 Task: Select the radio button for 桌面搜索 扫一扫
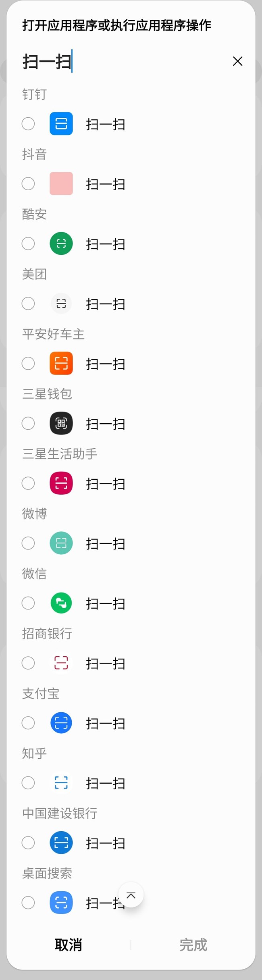coord(28,903)
